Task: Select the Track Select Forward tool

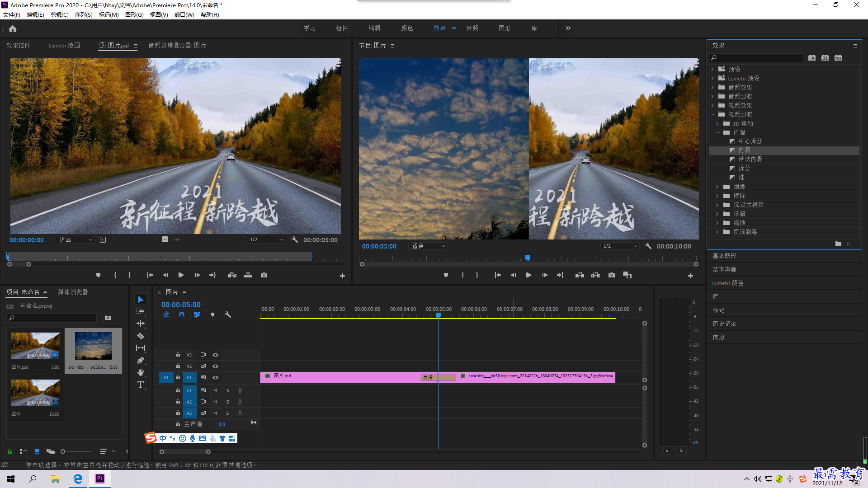Action: coord(141,311)
